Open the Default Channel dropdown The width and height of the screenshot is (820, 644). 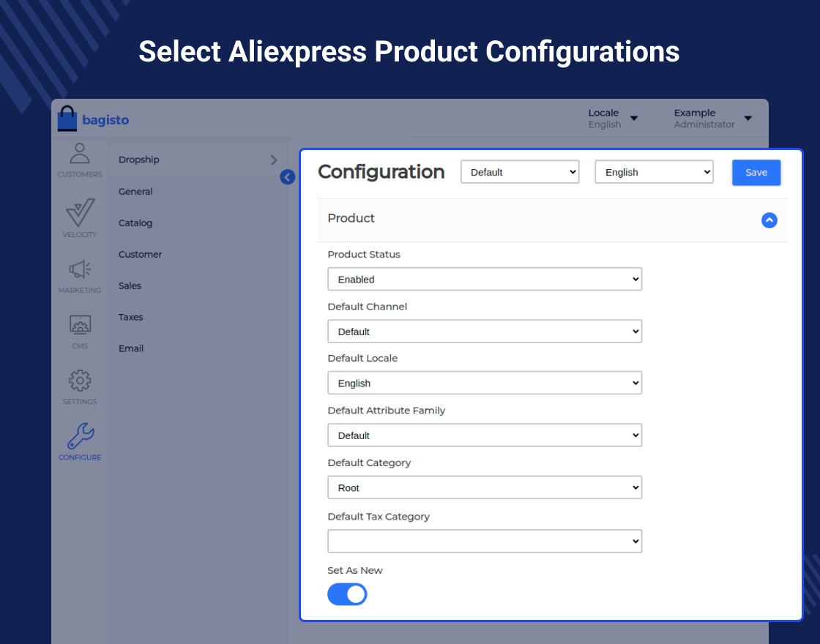coord(485,332)
